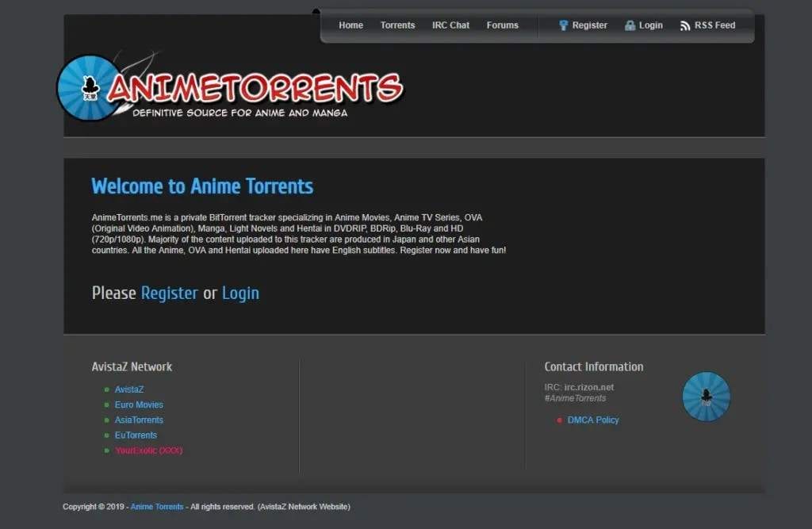Open the Torrents menu item
812x529 pixels.
(x=398, y=25)
